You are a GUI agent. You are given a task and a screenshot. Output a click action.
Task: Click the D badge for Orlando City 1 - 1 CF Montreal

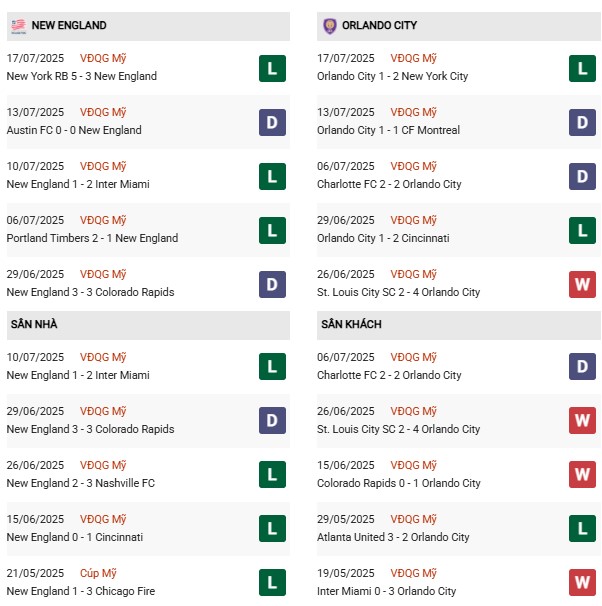point(582,122)
